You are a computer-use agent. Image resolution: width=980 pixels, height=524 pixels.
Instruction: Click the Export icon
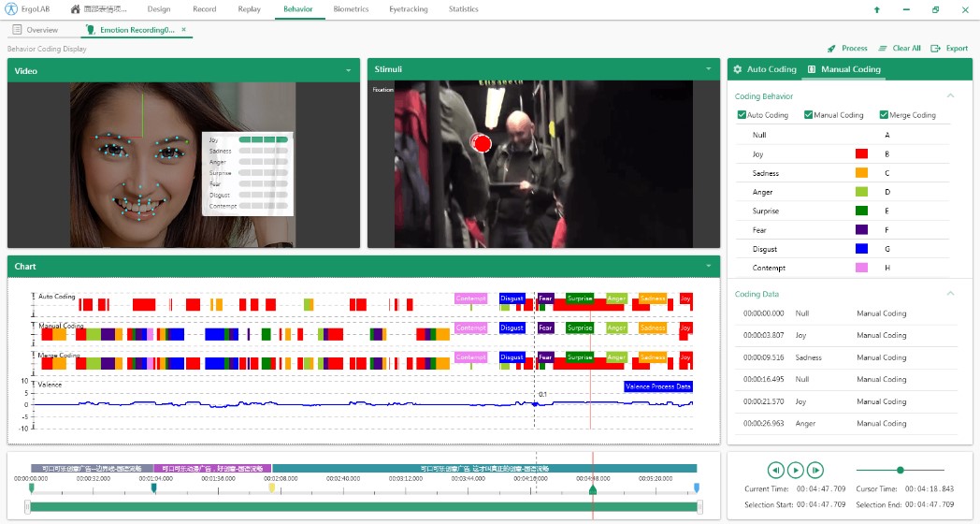pyautogui.click(x=935, y=49)
